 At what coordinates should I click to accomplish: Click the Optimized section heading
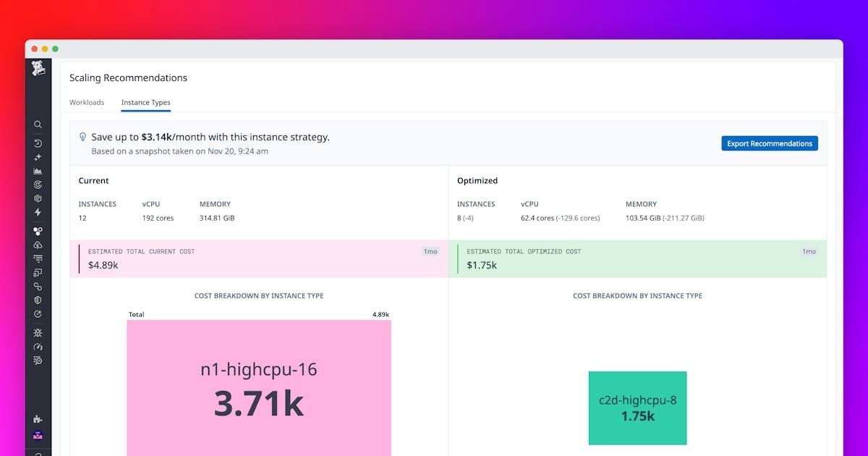477,180
